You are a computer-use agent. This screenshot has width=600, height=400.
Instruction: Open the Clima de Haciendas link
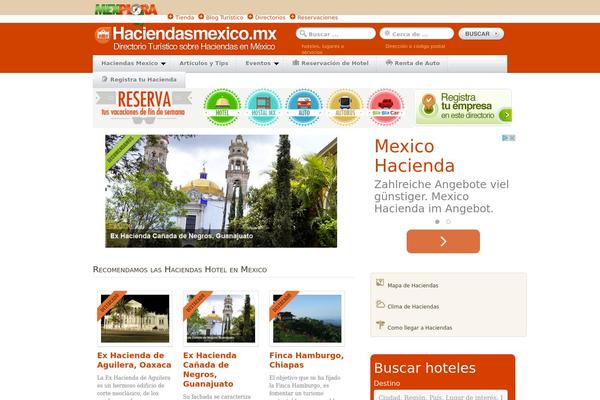coord(413,307)
